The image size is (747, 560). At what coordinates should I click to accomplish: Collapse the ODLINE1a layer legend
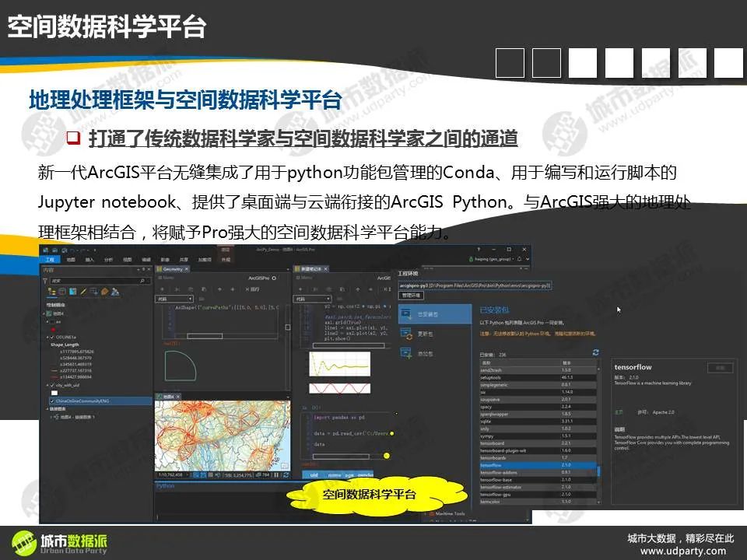pos(47,337)
